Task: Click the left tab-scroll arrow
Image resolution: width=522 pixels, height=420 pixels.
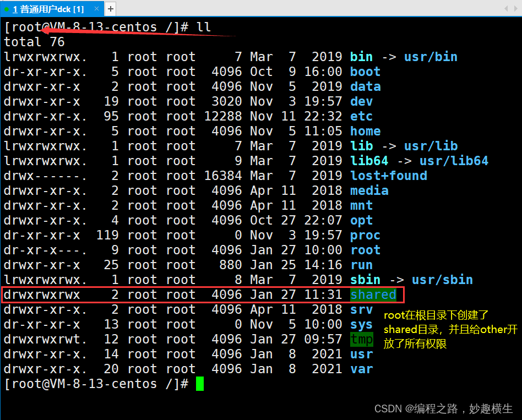Action: click(506, 8)
